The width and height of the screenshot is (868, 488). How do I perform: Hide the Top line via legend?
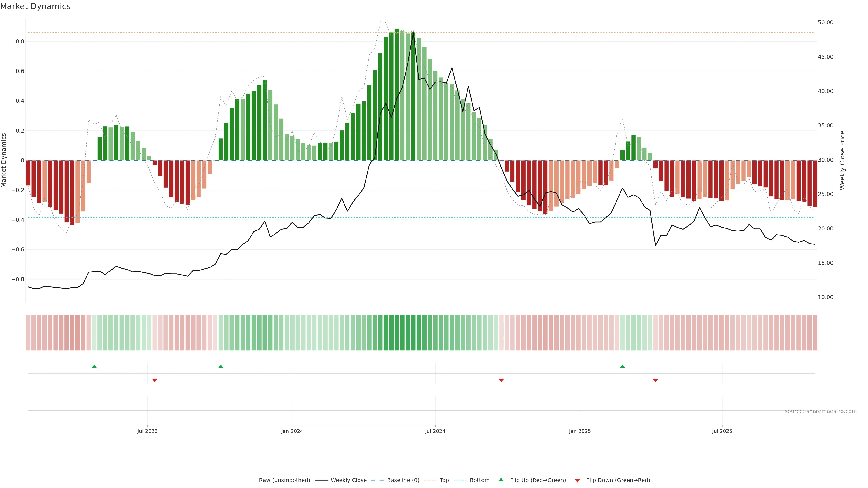(x=444, y=480)
